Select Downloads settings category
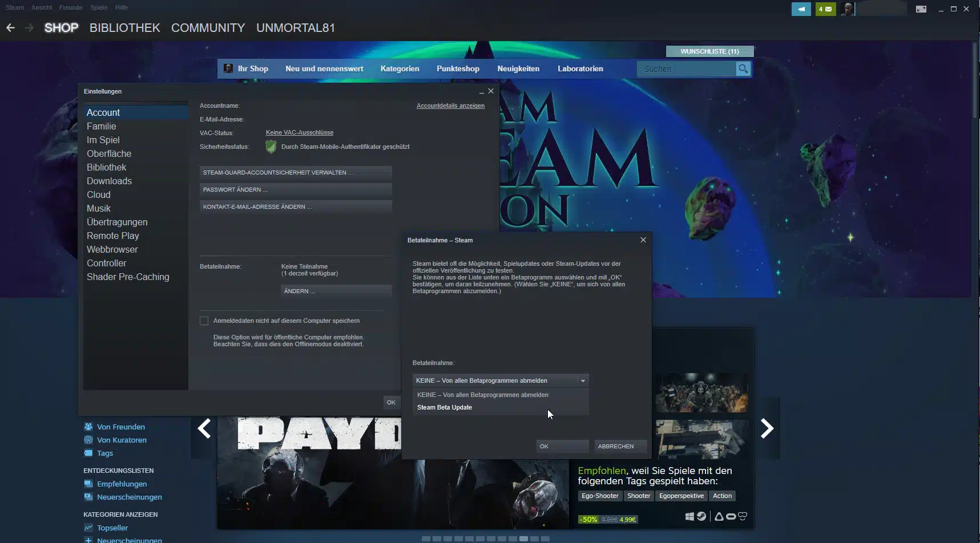 (x=136, y=181)
